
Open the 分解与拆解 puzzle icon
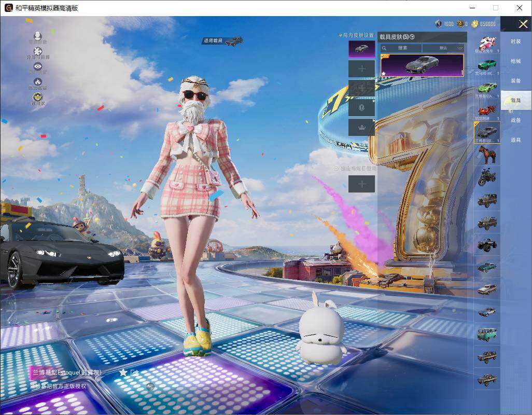tap(38, 51)
